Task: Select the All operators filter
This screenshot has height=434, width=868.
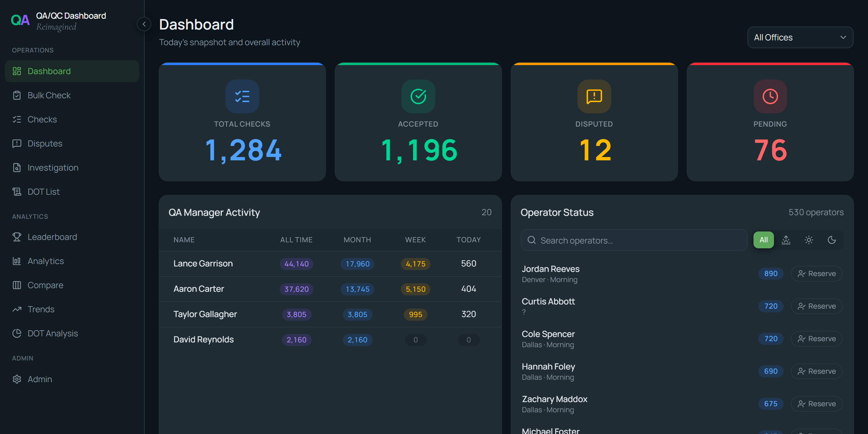Action: click(763, 240)
